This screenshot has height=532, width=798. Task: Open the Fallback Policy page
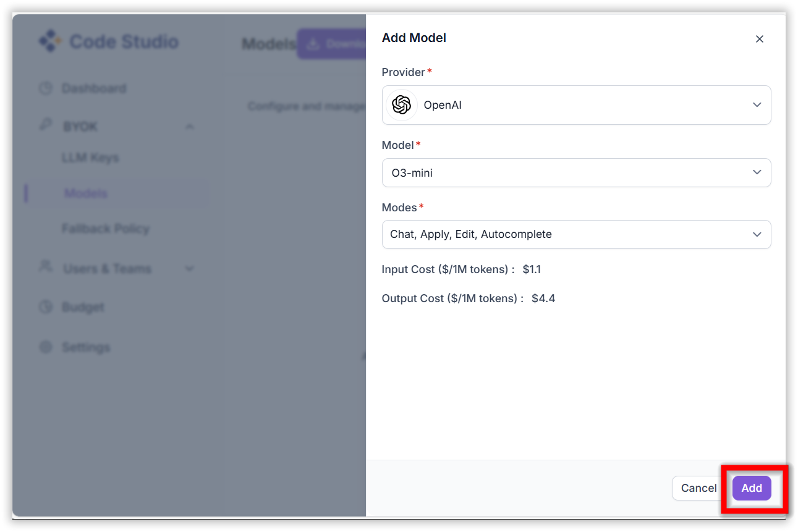coord(105,228)
